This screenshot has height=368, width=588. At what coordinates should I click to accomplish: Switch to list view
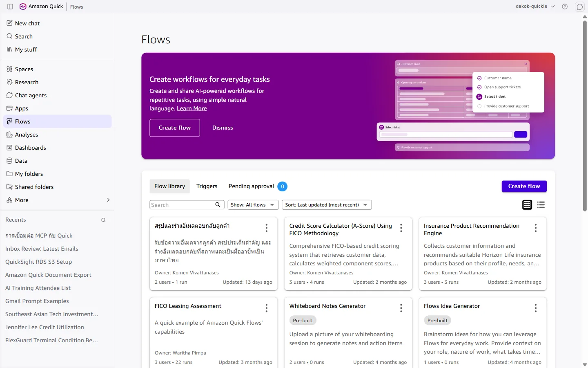tap(541, 205)
